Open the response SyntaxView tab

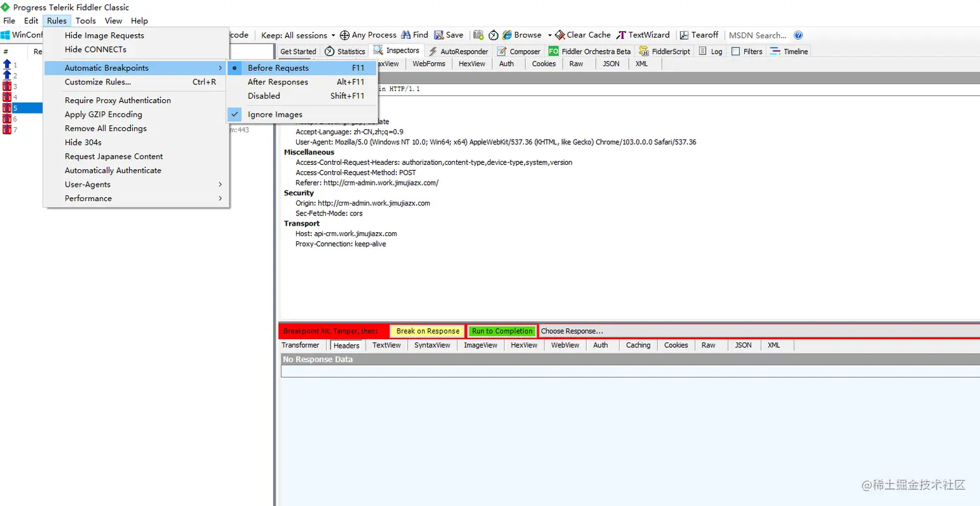(432, 345)
